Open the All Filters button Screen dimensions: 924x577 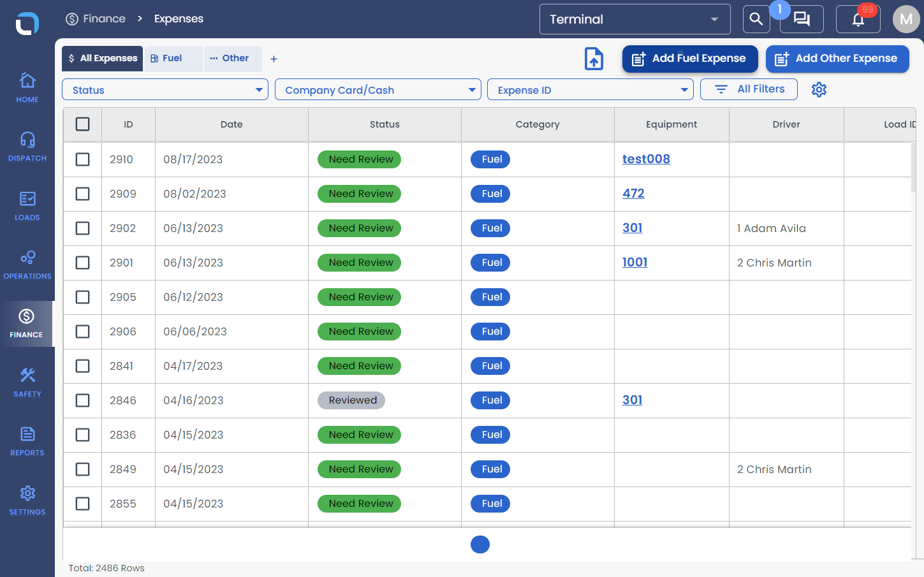click(x=749, y=89)
